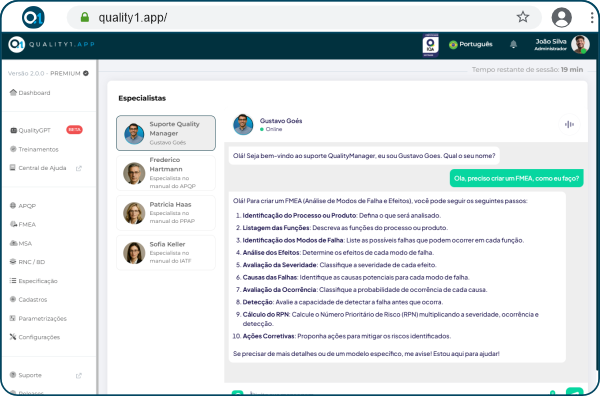Click the Especificação list icon
600x396 pixels.
[x=13, y=280]
